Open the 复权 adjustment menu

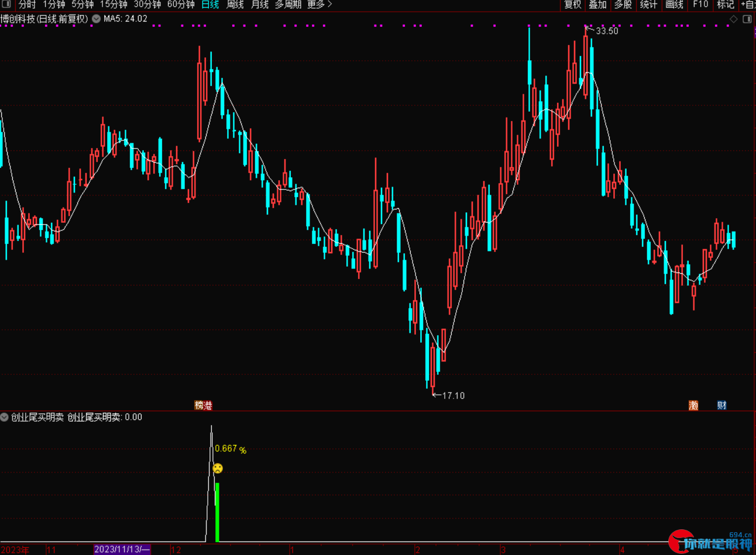tap(573, 5)
